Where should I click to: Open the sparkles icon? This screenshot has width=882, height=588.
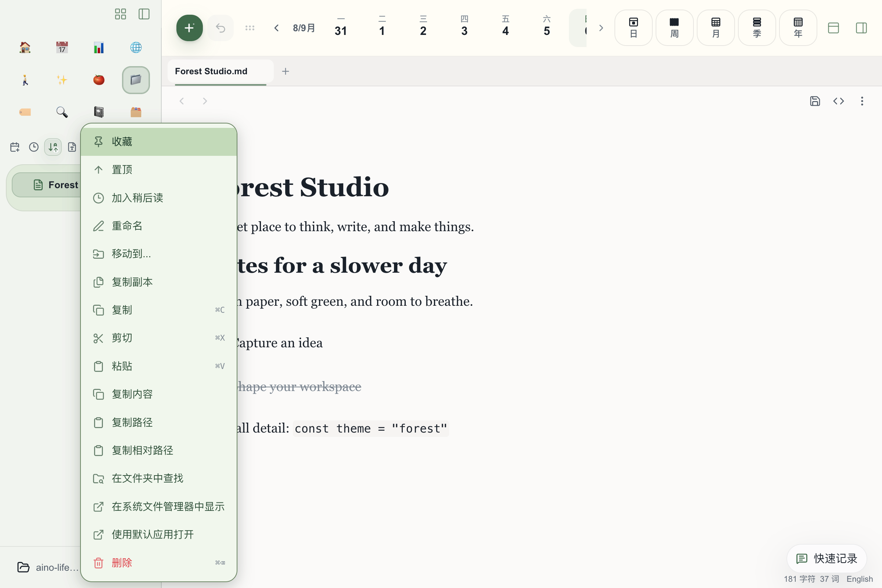click(62, 80)
